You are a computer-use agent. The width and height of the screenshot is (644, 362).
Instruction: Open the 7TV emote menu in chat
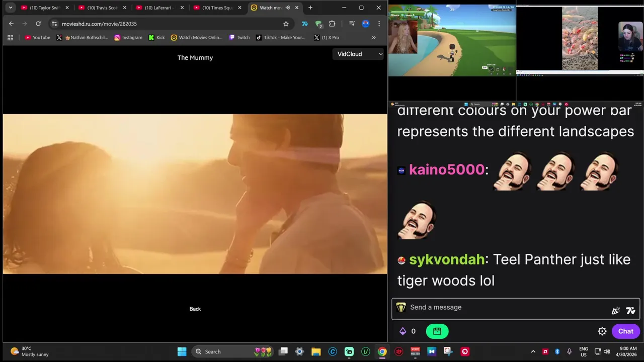tap(631, 311)
